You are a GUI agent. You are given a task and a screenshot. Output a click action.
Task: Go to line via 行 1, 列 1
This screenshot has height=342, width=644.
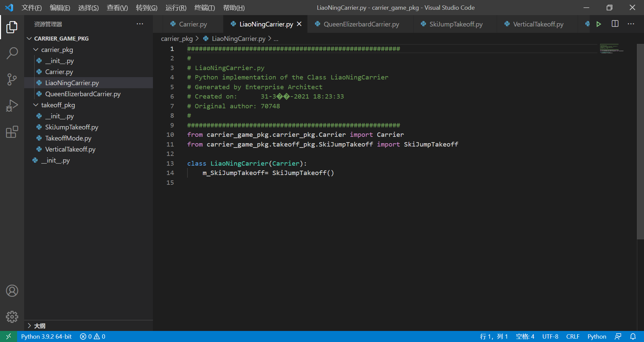tap(494, 336)
